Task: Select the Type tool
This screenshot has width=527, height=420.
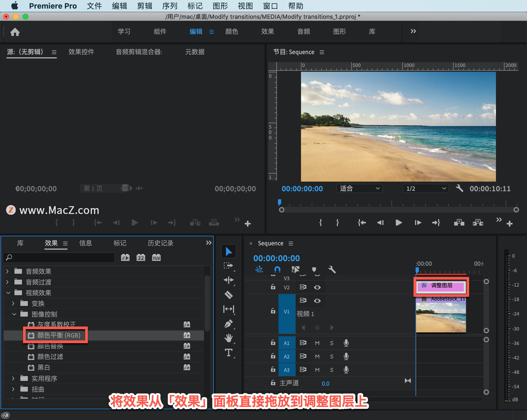Action: [229, 353]
